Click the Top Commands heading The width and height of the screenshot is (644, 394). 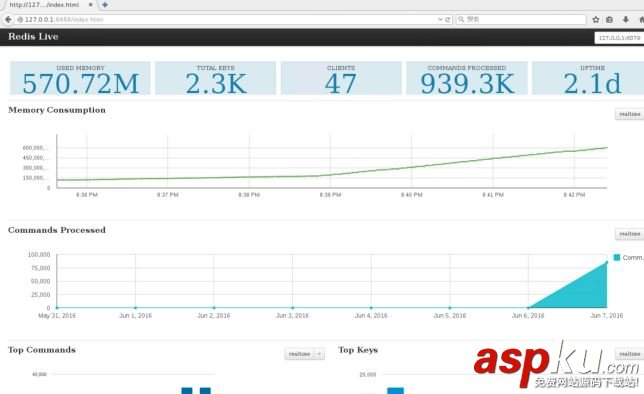click(x=41, y=350)
